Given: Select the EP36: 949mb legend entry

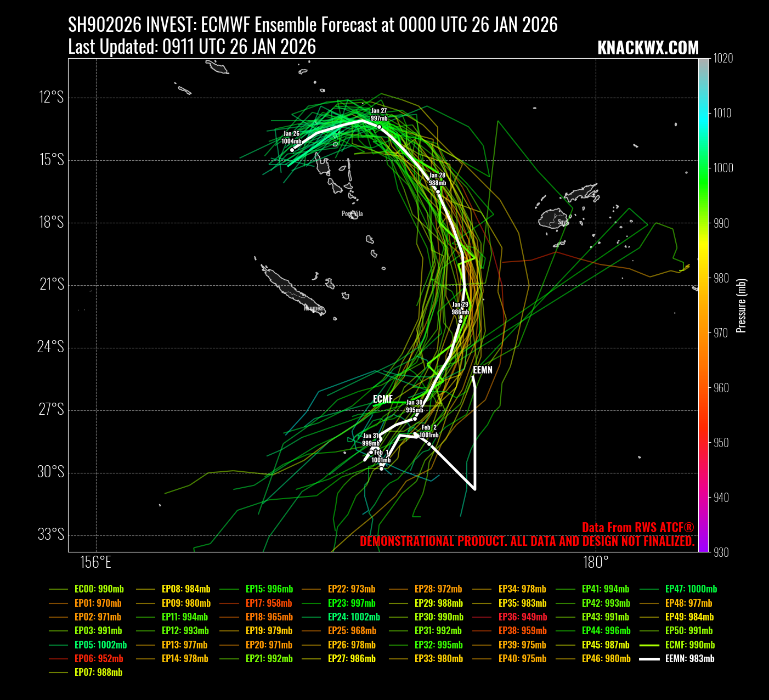Looking at the screenshot, I should [x=522, y=617].
